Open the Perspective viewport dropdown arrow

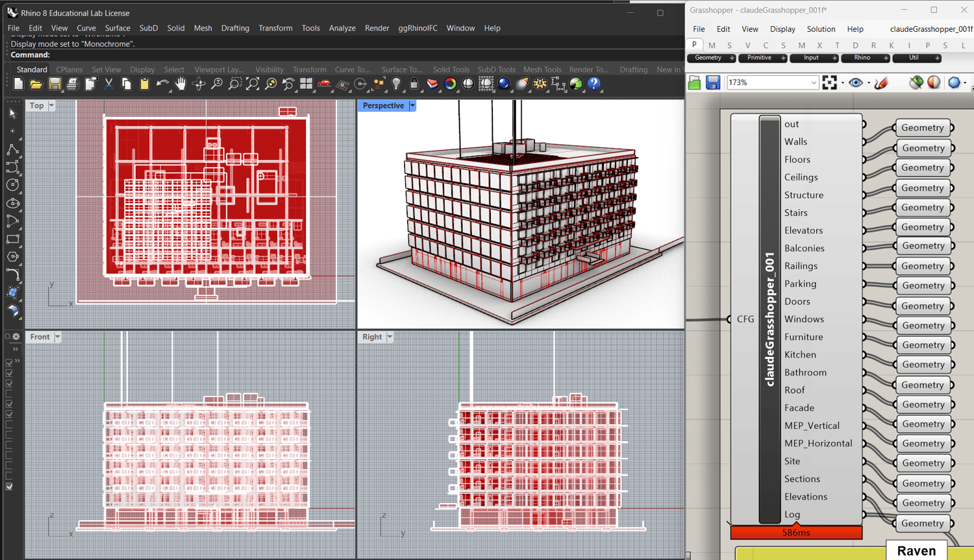pyautogui.click(x=412, y=106)
